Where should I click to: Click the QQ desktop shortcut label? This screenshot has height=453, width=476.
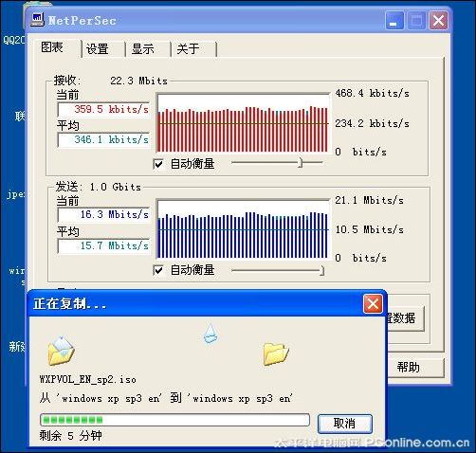tap(14, 40)
